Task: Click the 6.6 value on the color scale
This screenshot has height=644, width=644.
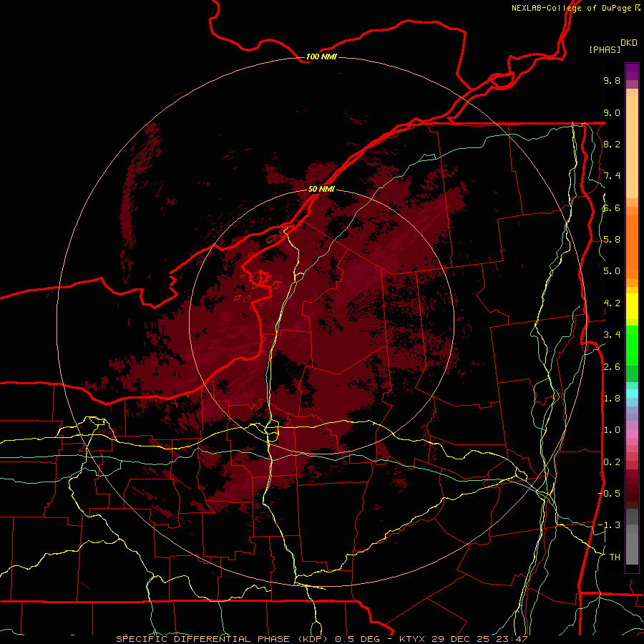Action: point(612,208)
